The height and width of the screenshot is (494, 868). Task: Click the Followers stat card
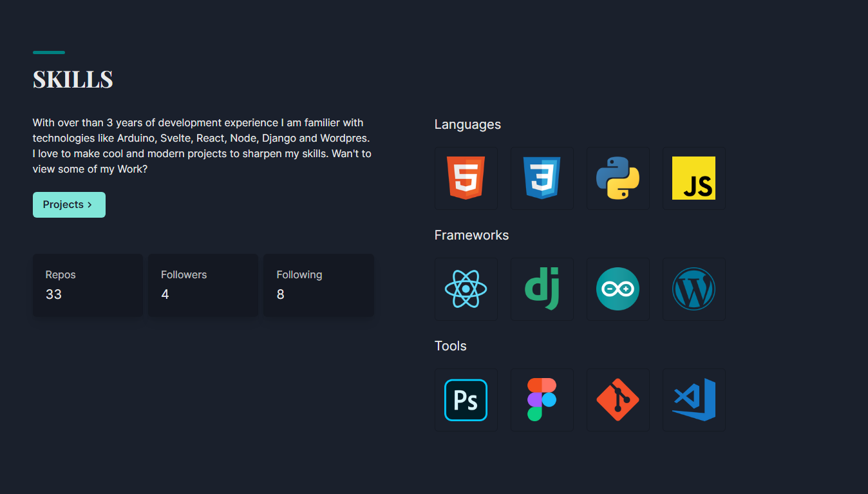click(x=203, y=285)
